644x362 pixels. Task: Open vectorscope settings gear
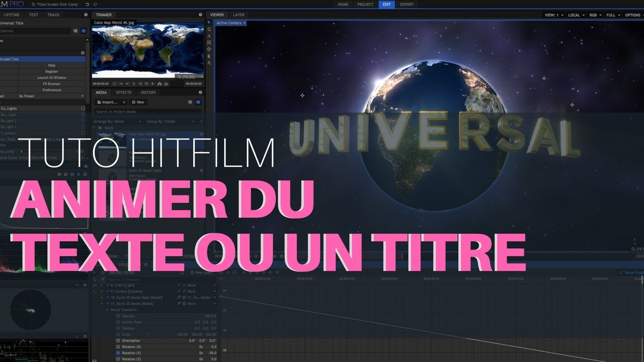[85, 285]
